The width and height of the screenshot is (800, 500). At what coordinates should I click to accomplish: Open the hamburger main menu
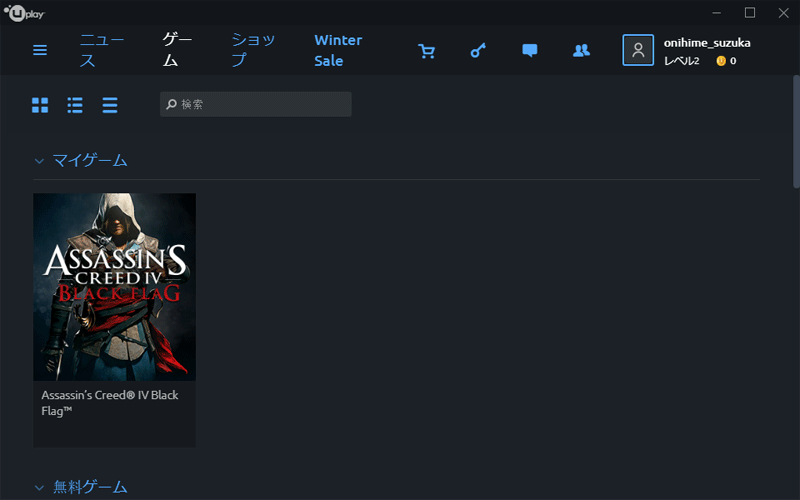(x=40, y=50)
